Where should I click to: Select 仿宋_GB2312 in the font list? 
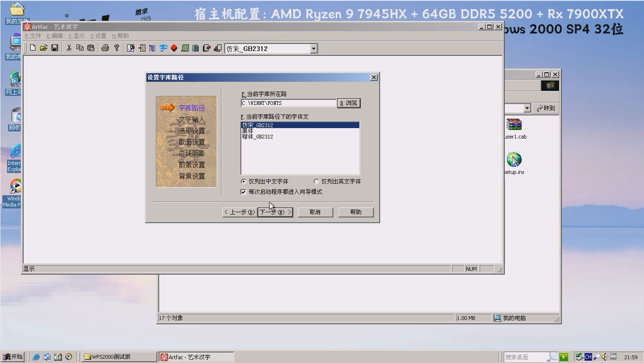click(x=300, y=125)
